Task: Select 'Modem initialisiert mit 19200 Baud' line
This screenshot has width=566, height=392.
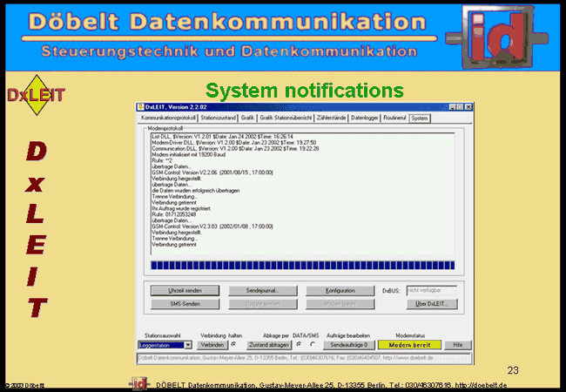Action: tap(189, 154)
